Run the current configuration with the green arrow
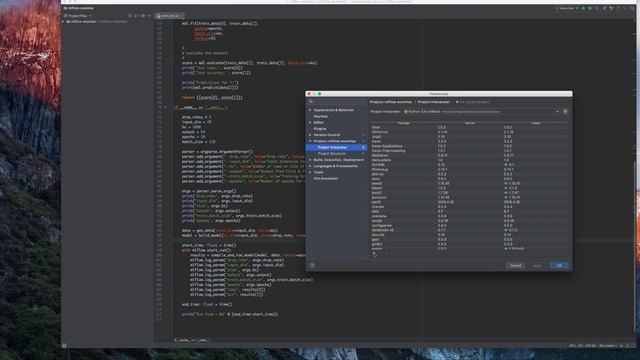 pos(583,8)
